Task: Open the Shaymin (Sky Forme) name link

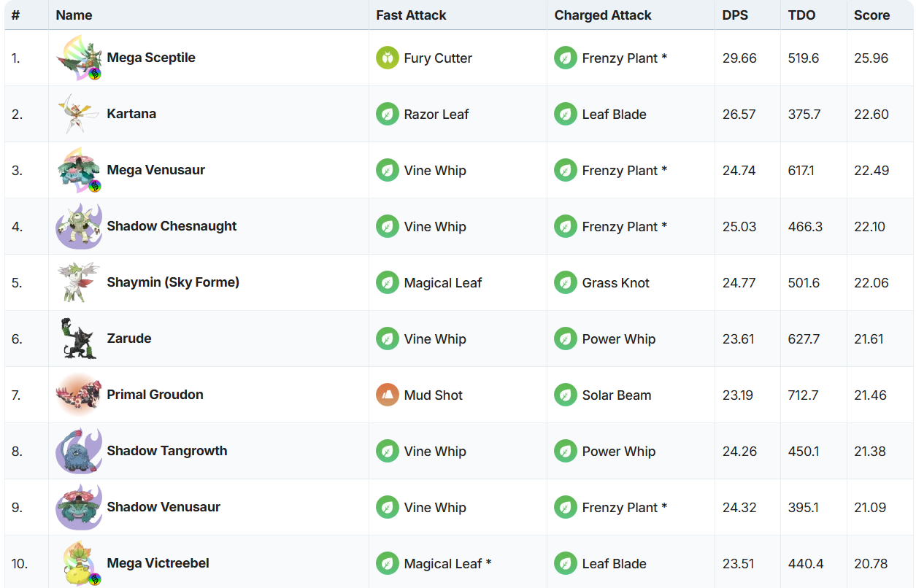Action: (173, 282)
